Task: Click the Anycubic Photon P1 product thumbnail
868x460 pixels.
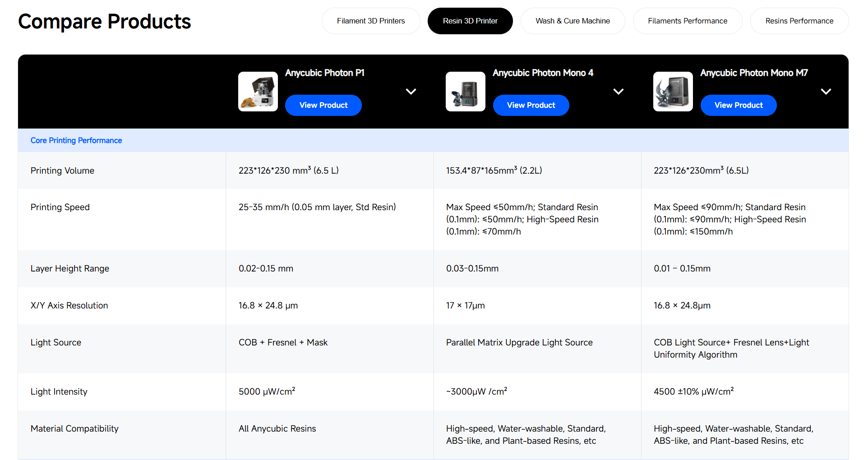Action: click(258, 92)
